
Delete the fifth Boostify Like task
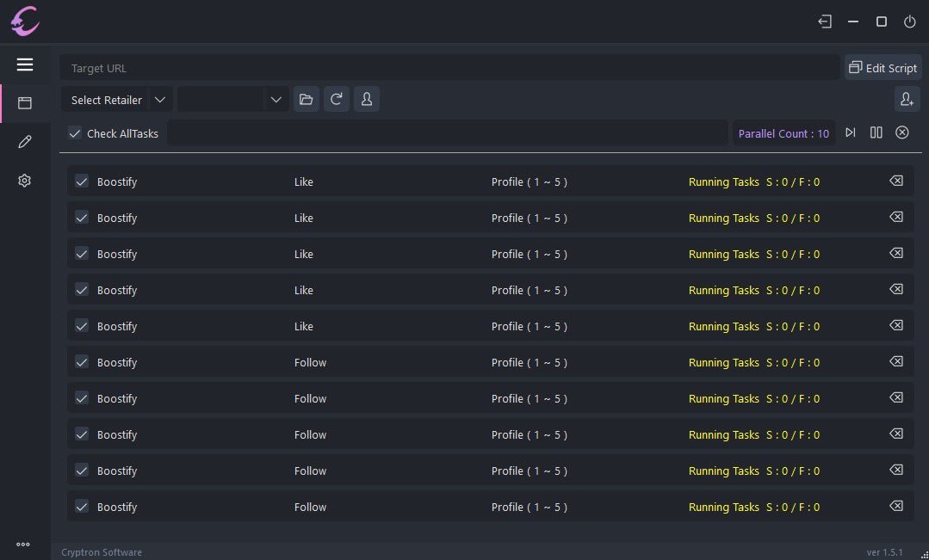tap(896, 325)
